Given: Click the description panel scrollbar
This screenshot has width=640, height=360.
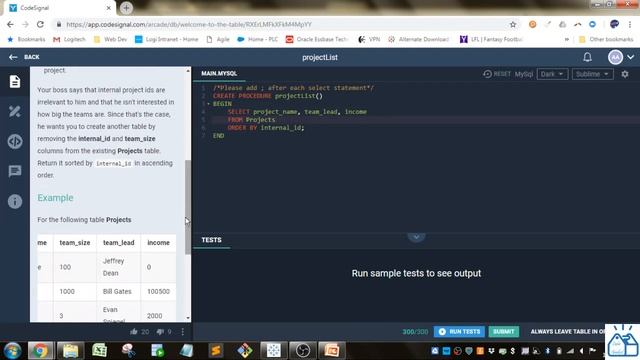Looking at the screenshot, I should tap(188, 207).
